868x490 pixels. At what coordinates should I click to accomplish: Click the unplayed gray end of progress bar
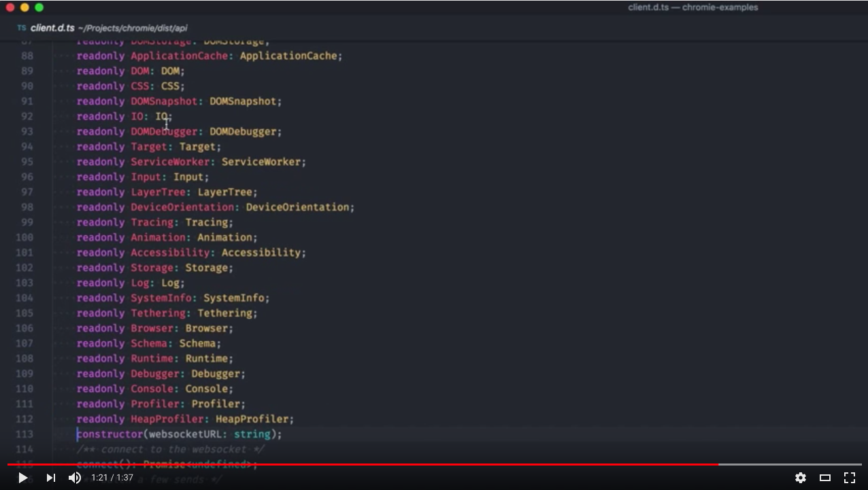[x=789, y=465]
